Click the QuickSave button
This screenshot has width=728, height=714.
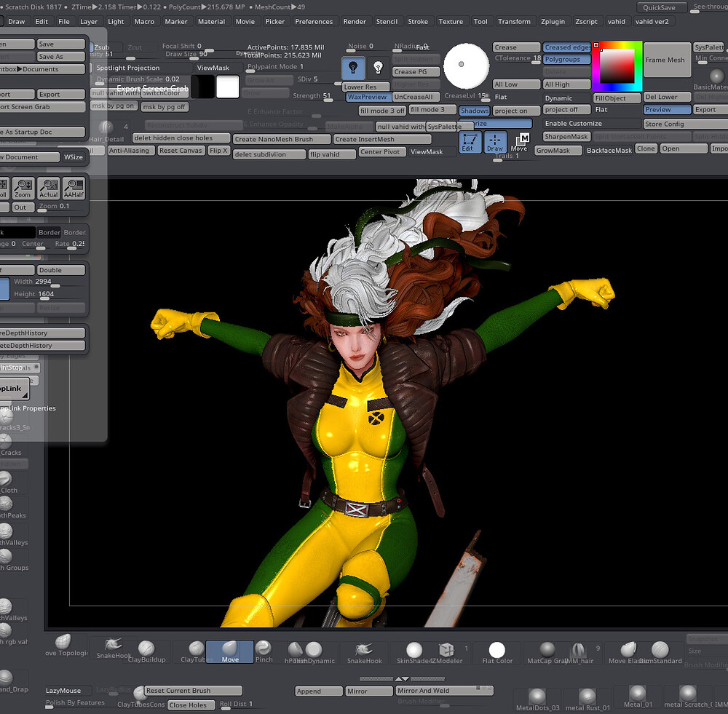point(662,7)
